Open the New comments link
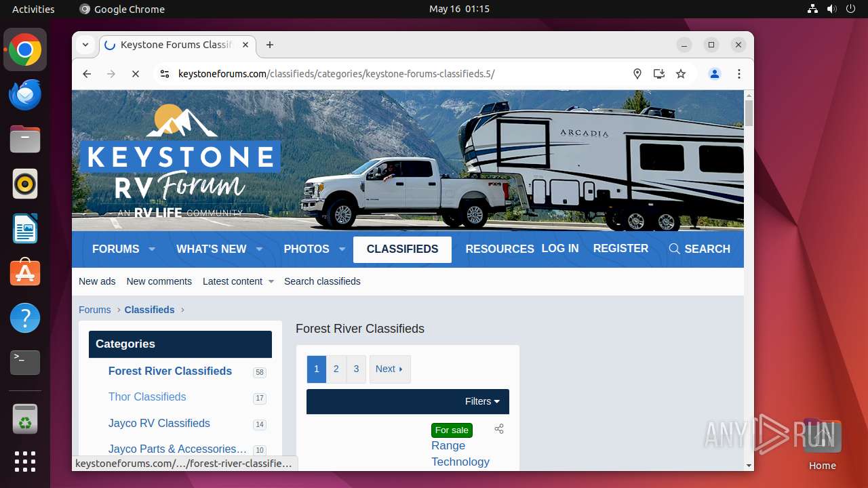Viewport: 868px width, 488px height. [x=159, y=281]
